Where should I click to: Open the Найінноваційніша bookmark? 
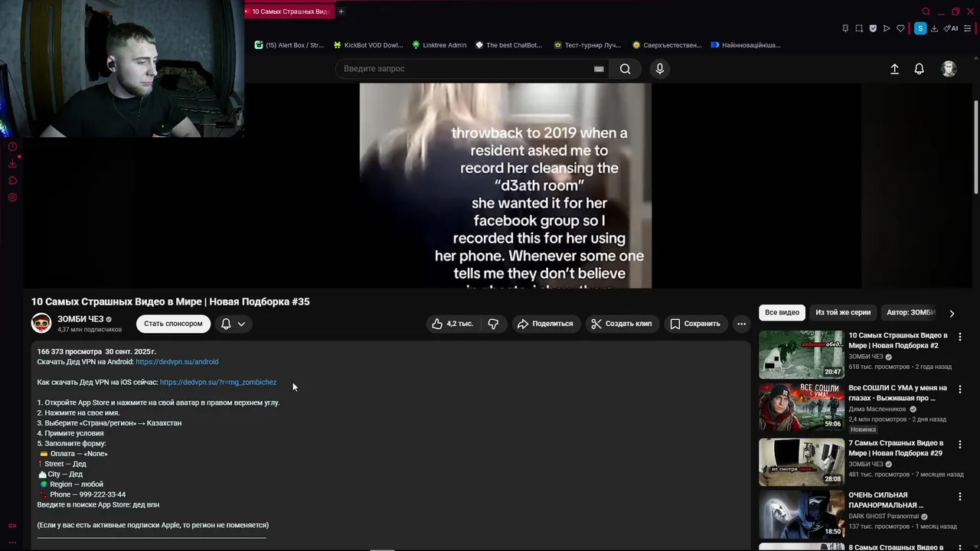746,45
